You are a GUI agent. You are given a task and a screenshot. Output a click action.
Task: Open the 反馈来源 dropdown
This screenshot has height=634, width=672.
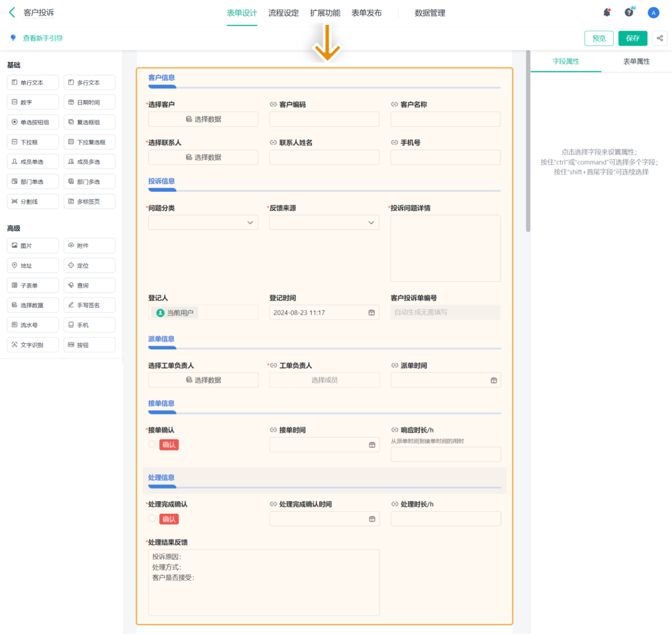tap(324, 223)
